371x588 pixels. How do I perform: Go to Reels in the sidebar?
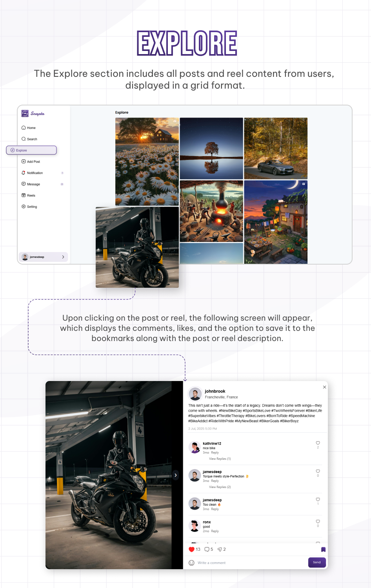pyautogui.click(x=28, y=195)
